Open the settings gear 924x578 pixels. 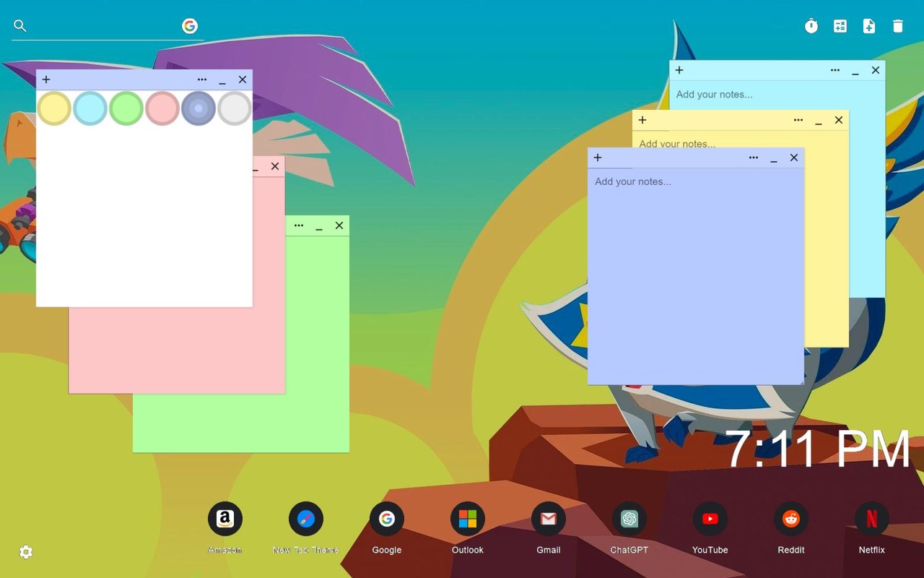coord(26,552)
